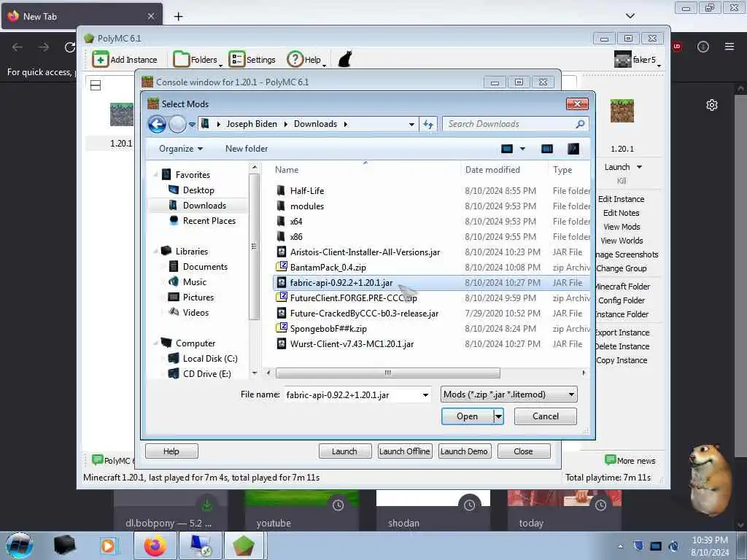Click the navigation pane vertical scrollbar
The image size is (747, 560).
(254, 246)
